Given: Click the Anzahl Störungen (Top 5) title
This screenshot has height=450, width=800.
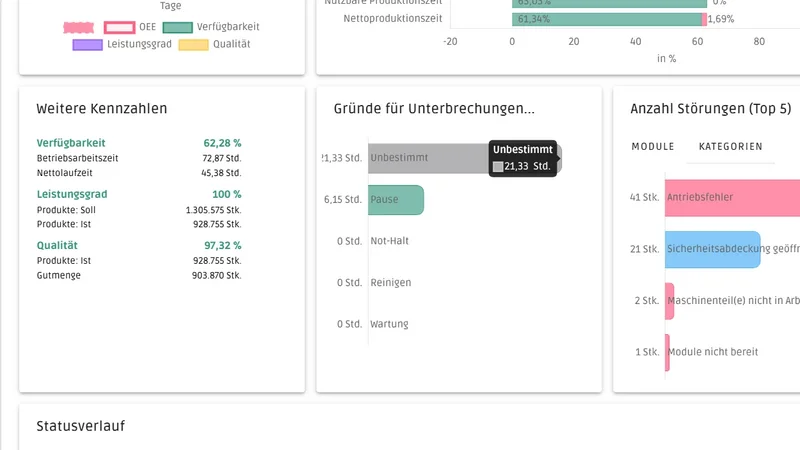Looking at the screenshot, I should (x=711, y=109).
